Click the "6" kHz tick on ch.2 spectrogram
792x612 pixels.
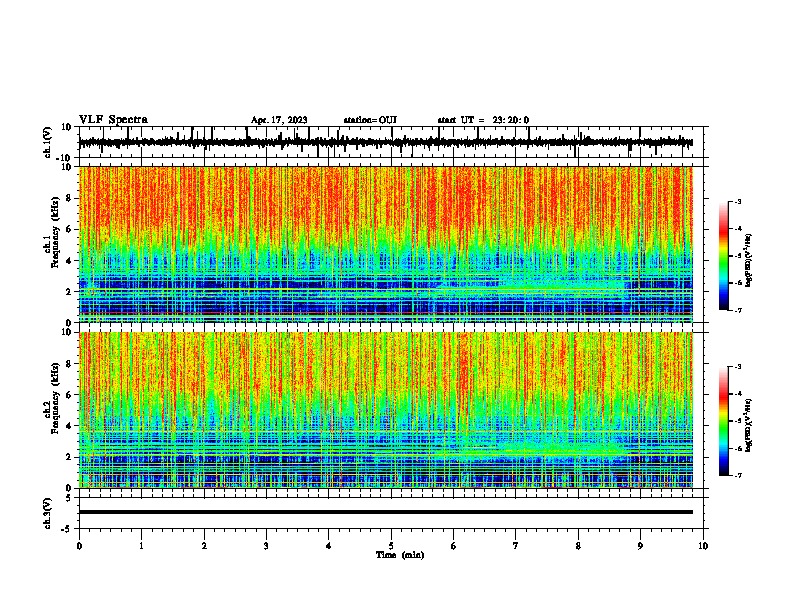[70, 395]
